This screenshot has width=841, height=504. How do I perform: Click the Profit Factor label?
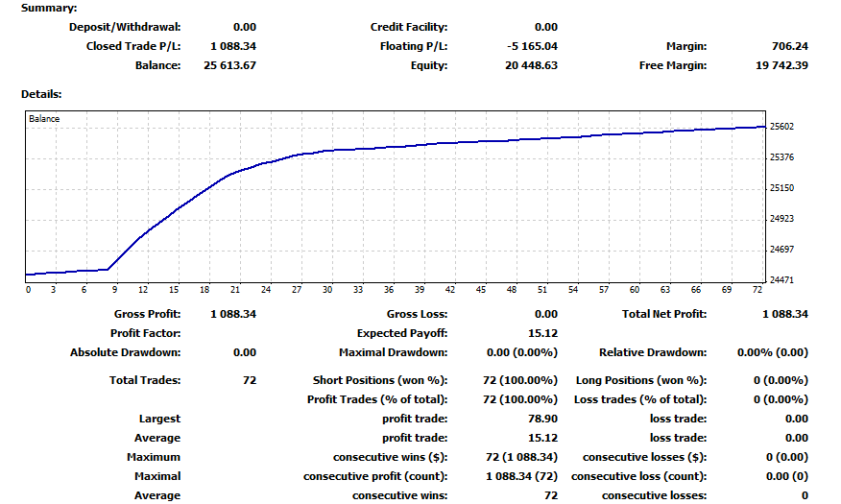146,333
